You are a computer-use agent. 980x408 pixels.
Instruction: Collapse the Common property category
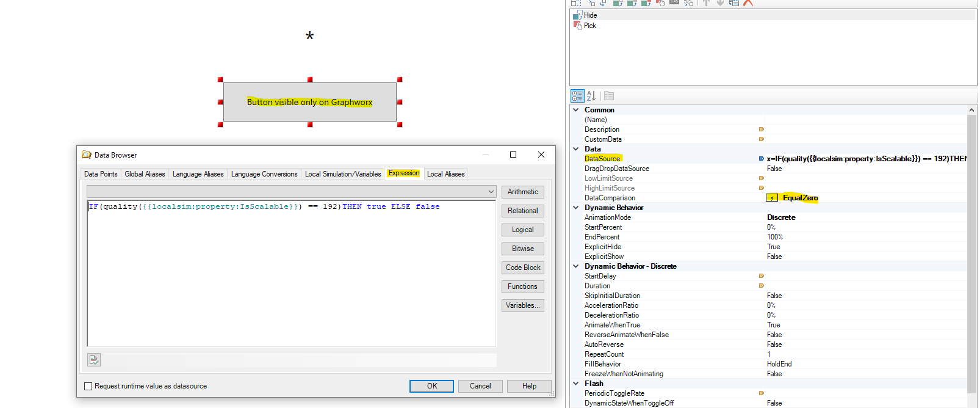pyautogui.click(x=576, y=110)
